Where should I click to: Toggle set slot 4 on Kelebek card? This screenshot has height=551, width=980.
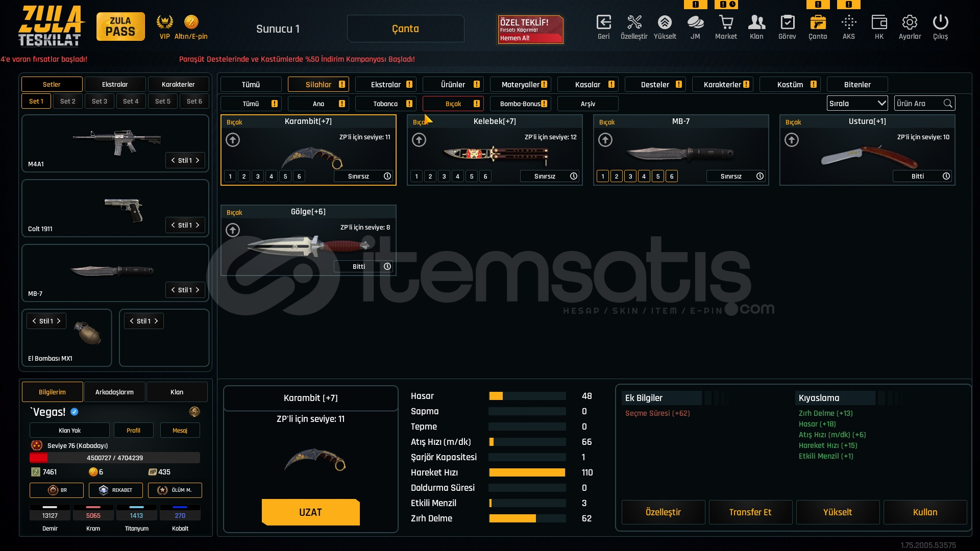(458, 177)
